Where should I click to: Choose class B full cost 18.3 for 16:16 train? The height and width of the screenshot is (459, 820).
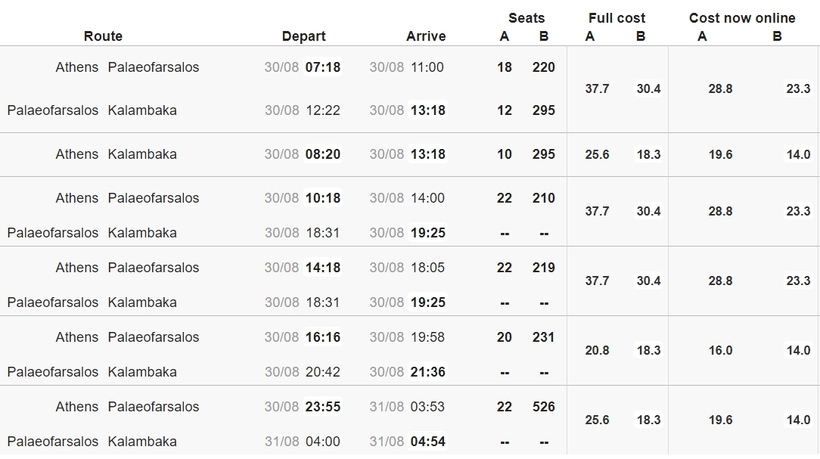(x=648, y=351)
